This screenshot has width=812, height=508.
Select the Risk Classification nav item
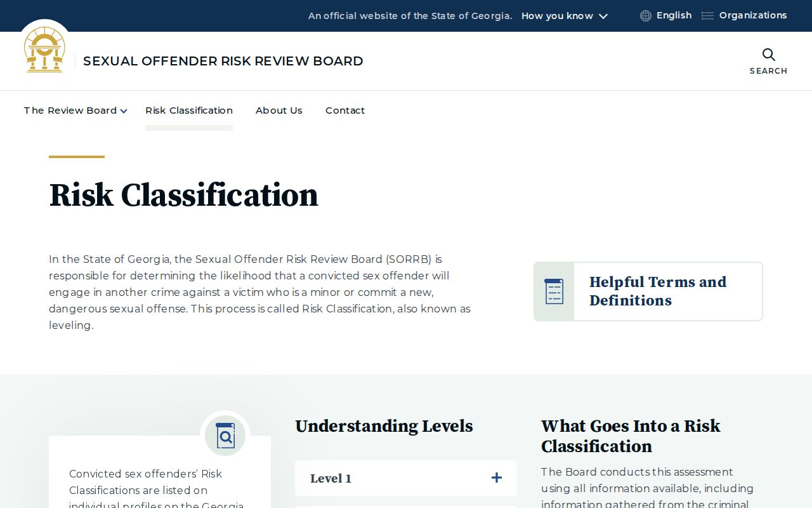point(189,110)
